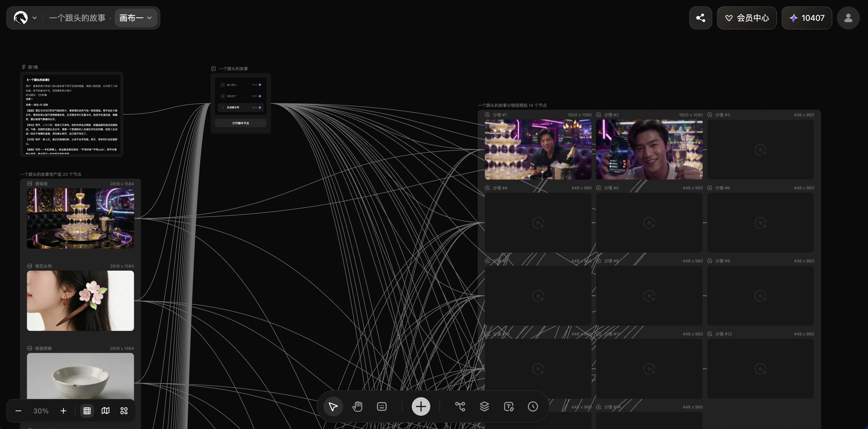This screenshot has width=868, height=429.
Task: Open the history clock icon
Action: pos(533,406)
